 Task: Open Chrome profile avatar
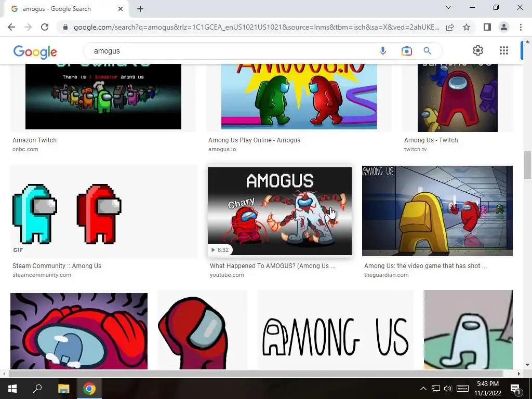[504, 27]
